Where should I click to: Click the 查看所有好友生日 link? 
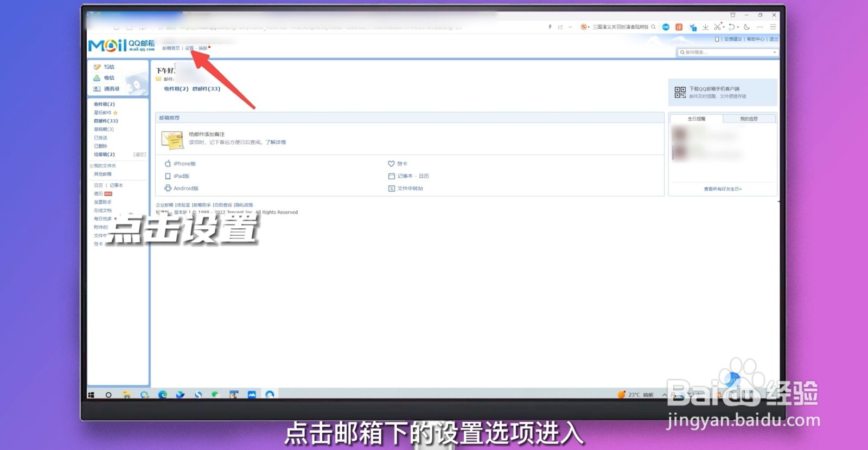pyautogui.click(x=723, y=189)
